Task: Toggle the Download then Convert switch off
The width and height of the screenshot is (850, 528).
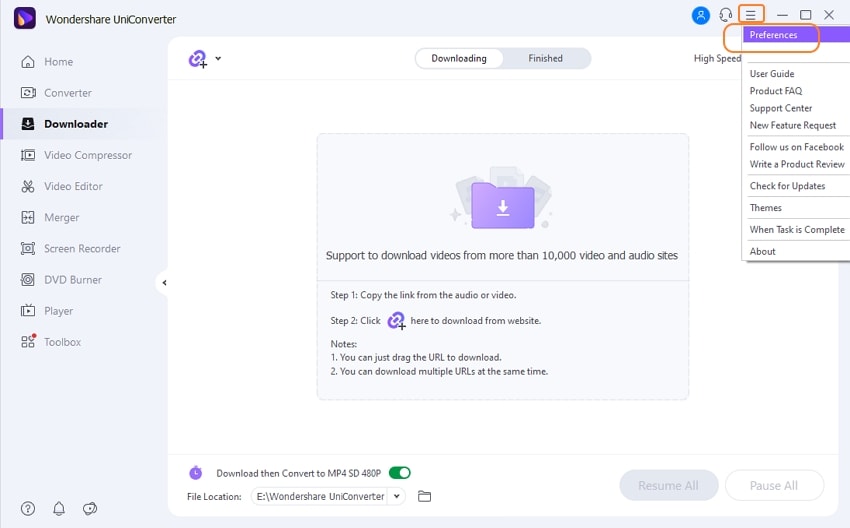Action: tap(400, 473)
